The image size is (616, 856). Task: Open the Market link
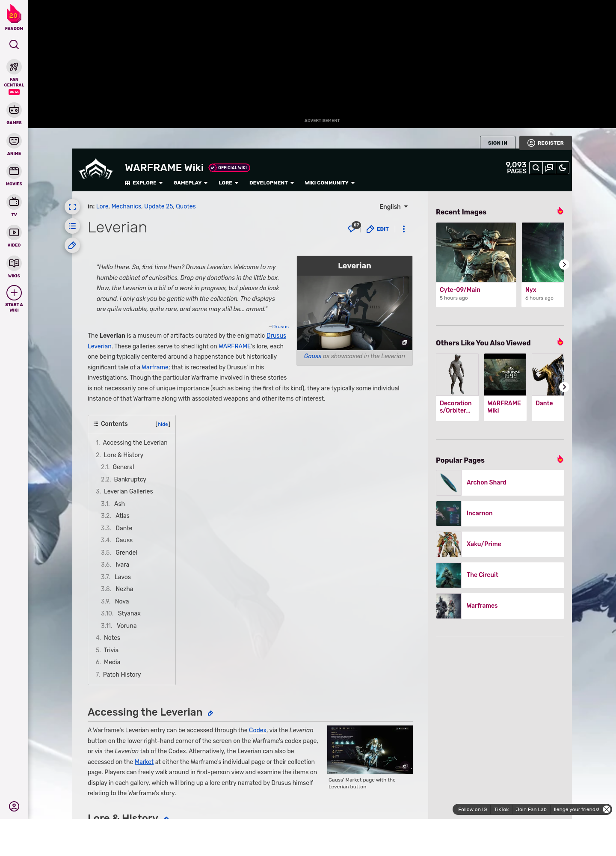(x=144, y=762)
